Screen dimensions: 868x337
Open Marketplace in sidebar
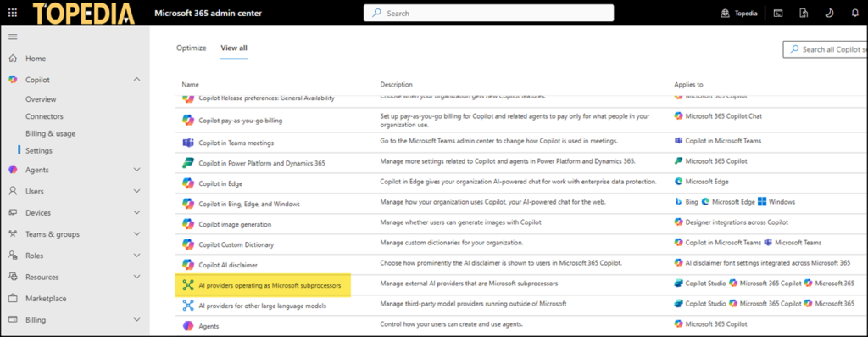coord(46,298)
